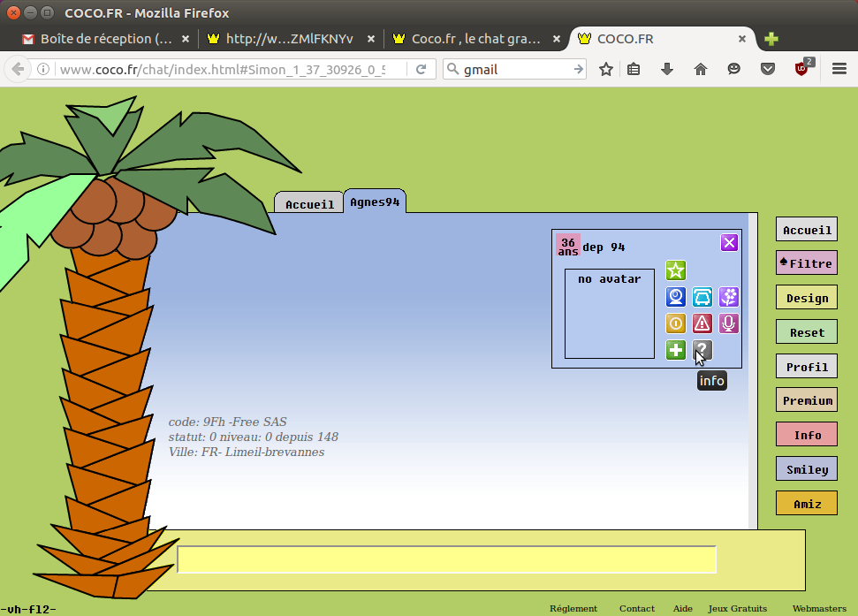The width and height of the screenshot is (858, 616).
Task: Click the purple microphone icon
Action: pyautogui.click(x=729, y=323)
